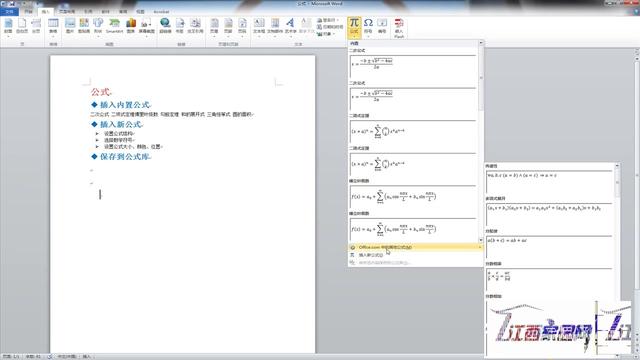The height and width of the screenshot is (360, 640).
Task: Click the WordArt icon
Action: pyautogui.click(x=291, y=27)
